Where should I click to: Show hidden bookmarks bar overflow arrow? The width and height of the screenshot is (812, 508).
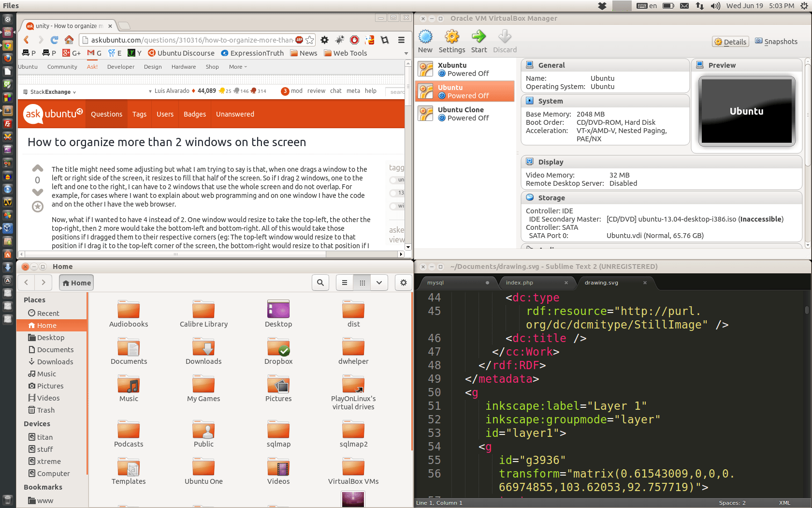coord(406,53)
